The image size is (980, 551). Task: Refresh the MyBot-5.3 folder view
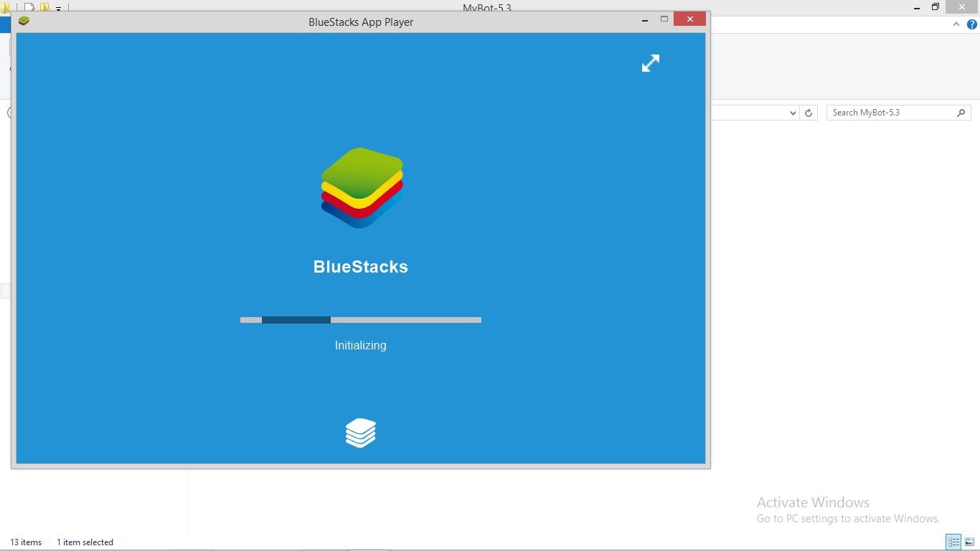point(809,113)
